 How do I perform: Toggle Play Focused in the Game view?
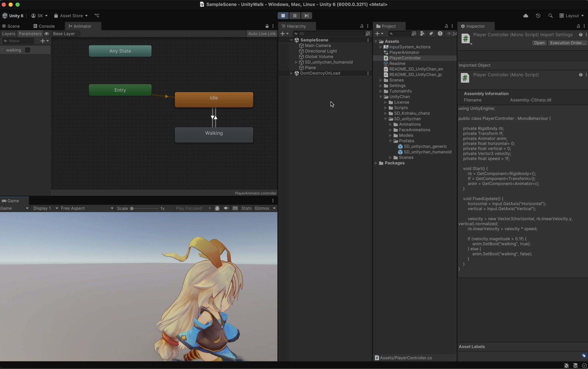[x=190, y=208]
